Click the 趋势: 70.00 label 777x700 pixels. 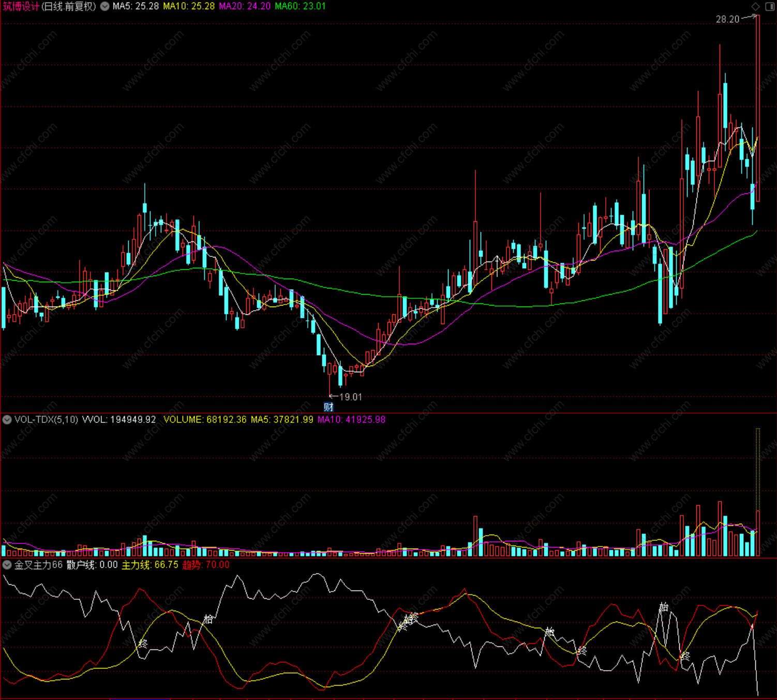pos(206,565)
